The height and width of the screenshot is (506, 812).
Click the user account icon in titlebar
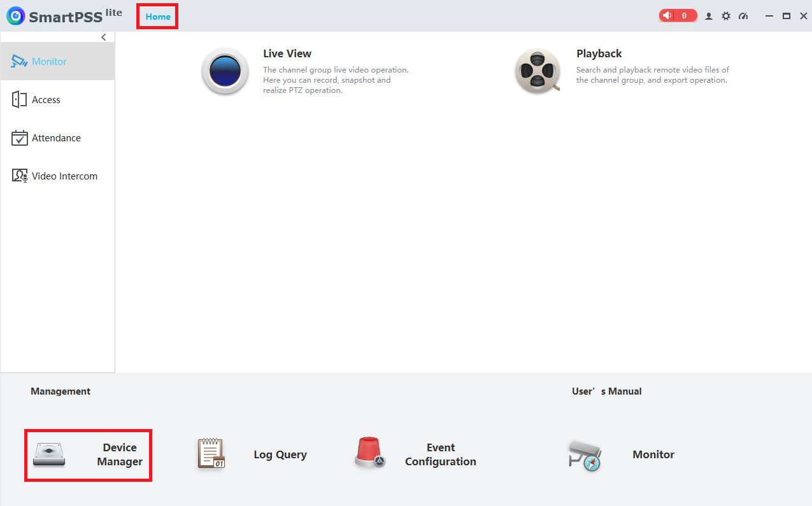(709, 15)
